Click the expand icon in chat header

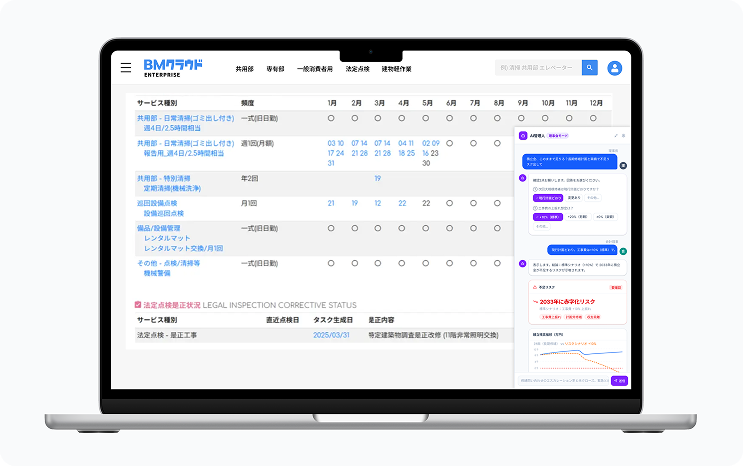[x=615, y=135]
